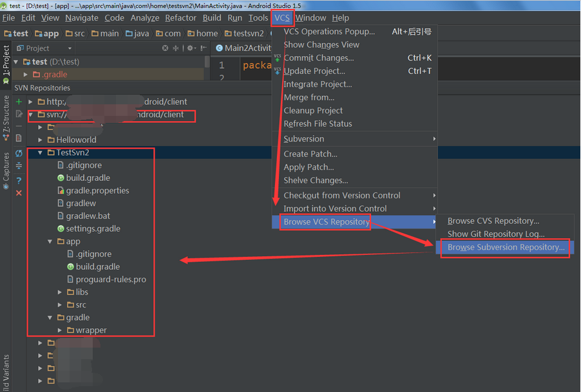The height and width of the screenshot is (392, 581).
Task: Select Create Patch in the VCS menu
Action: click(309, 154)
